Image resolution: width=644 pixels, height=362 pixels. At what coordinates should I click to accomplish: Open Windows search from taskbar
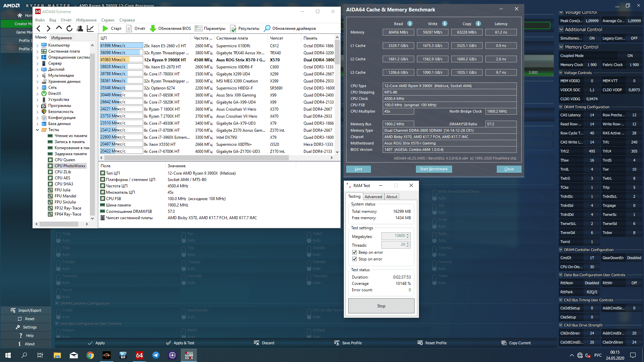[24, 355]
